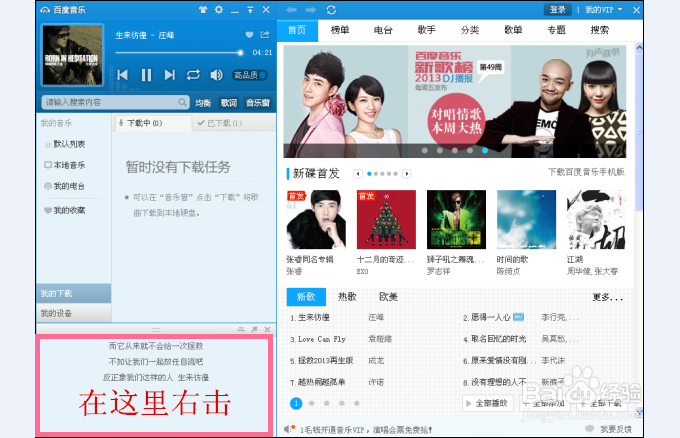Viewport: 680px width, 438px height.
Task: Click the 新歌榜 banner image
Action: pos(454,101)
